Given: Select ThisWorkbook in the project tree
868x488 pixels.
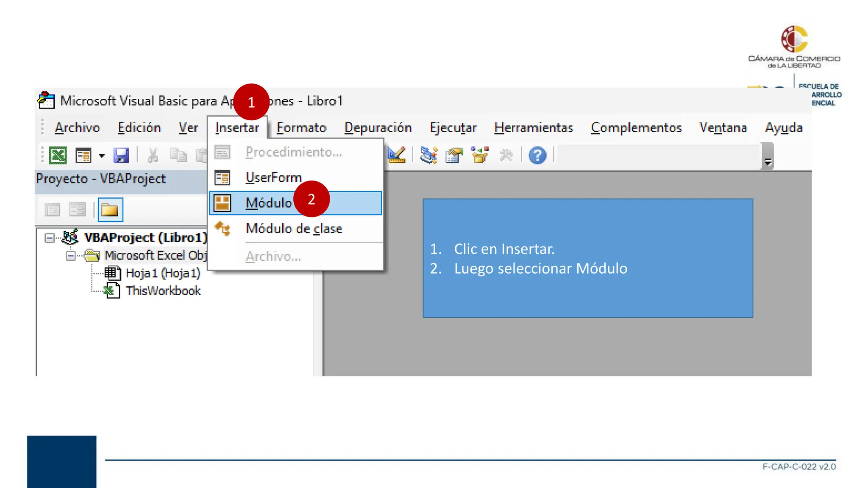Looking at the screenshot, I should coord(163,291).
